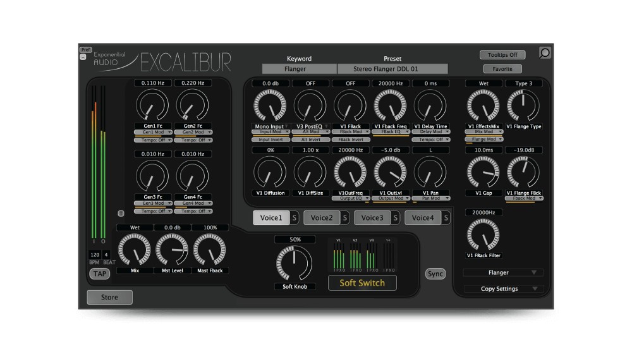Screen dimensions: 632x364
Task: Open the Delay Mod dropdown
Action: tap(431, 131)
